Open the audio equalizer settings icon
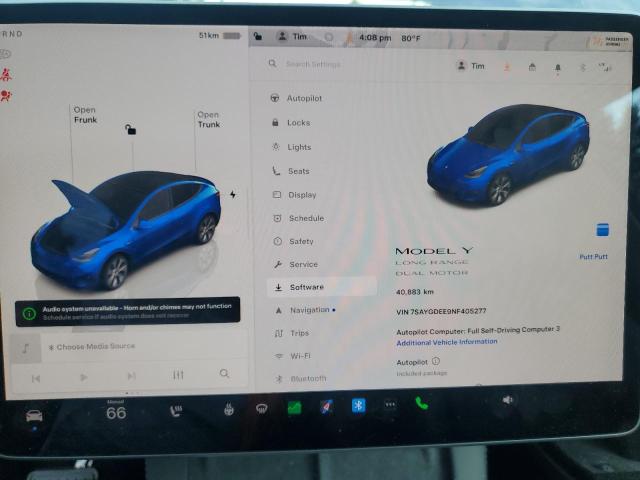Screen dimensions: 640x480 pos(178,374)
